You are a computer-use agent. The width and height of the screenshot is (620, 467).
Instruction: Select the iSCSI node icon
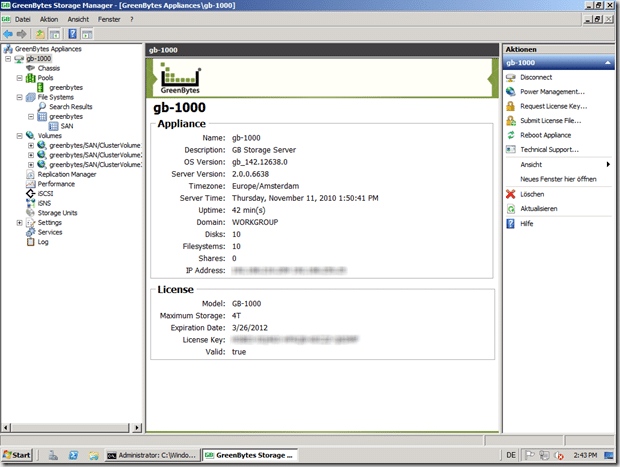tap(30, 193)
